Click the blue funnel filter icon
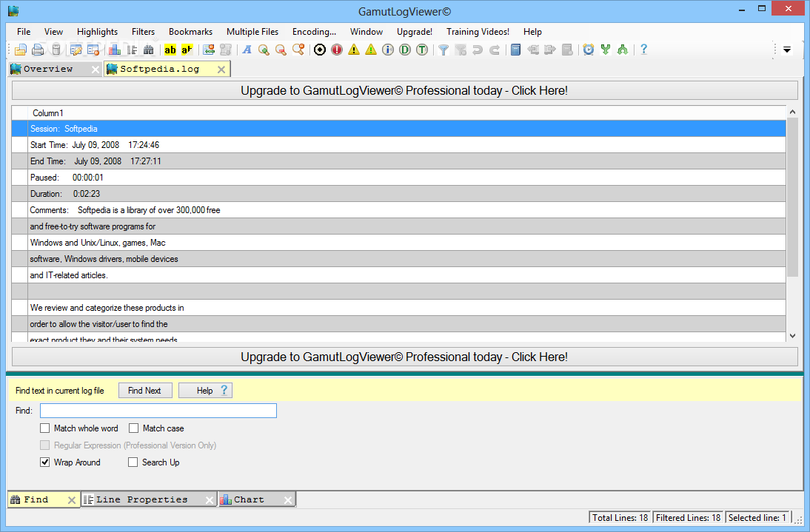This screenshot has height=532, width=810. pyautogui.click(x=444, y=50)
